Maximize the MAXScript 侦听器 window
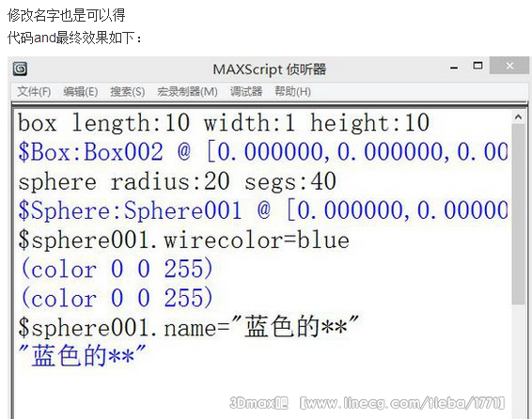 477,66
